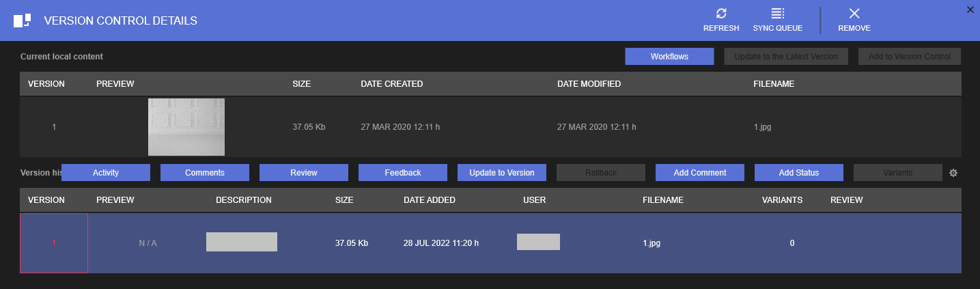Open the Feedback button
Image resolution: width=980 pixels, height=289 pixels.
click(x=403, y=173)
